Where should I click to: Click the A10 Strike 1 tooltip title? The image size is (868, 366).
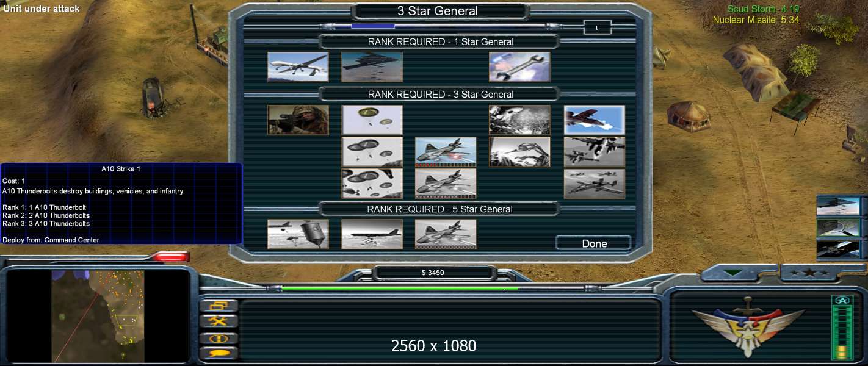[121, 169]
